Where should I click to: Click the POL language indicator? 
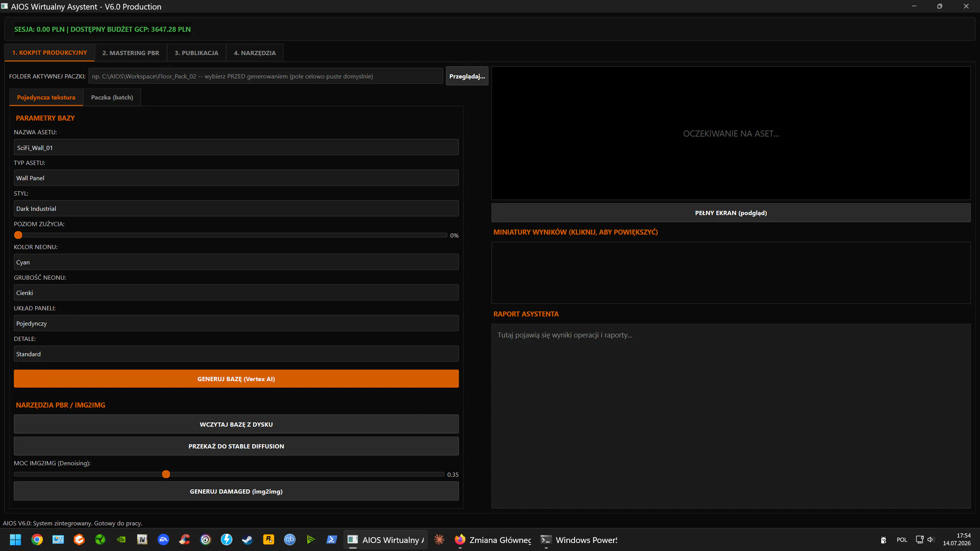click(x=902, y=540)
